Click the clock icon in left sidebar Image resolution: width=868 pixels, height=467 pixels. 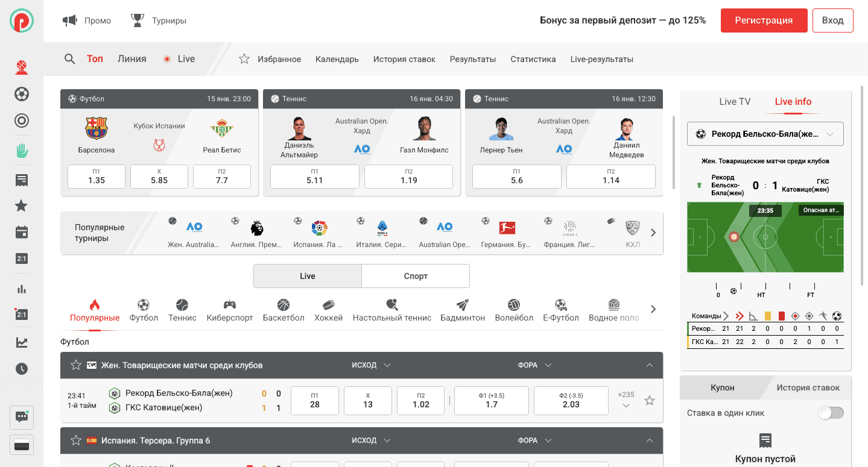pos(22,369)
